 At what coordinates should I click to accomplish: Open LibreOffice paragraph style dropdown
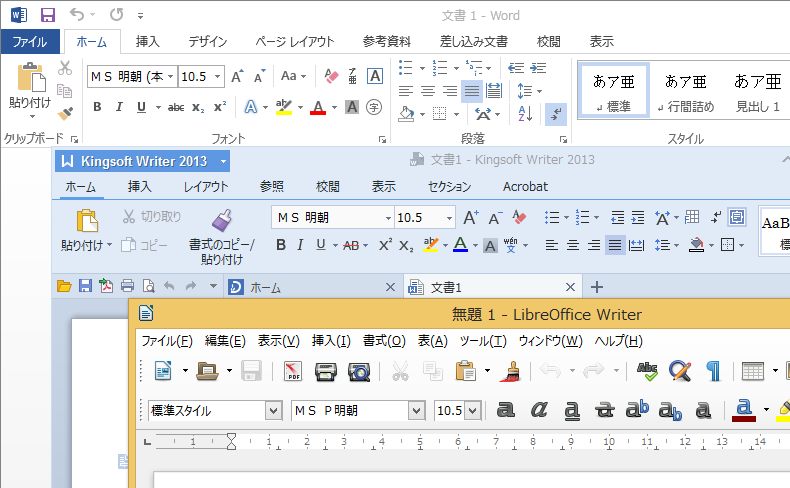[273, 411]
